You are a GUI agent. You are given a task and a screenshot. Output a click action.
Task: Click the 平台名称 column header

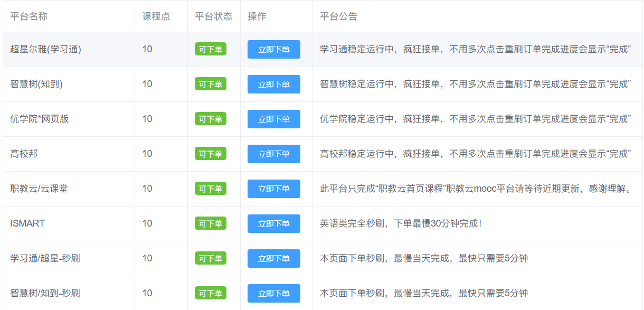29,16
